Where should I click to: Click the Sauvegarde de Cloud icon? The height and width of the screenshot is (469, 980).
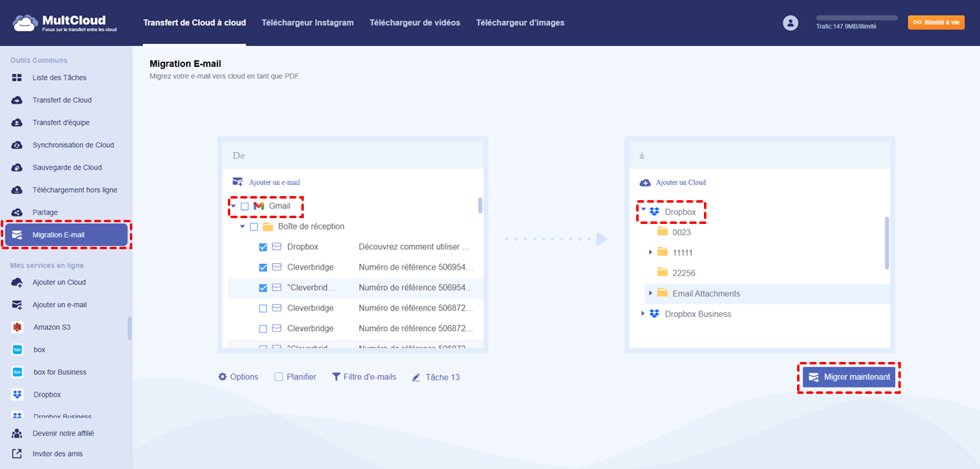tap(17, 167)
